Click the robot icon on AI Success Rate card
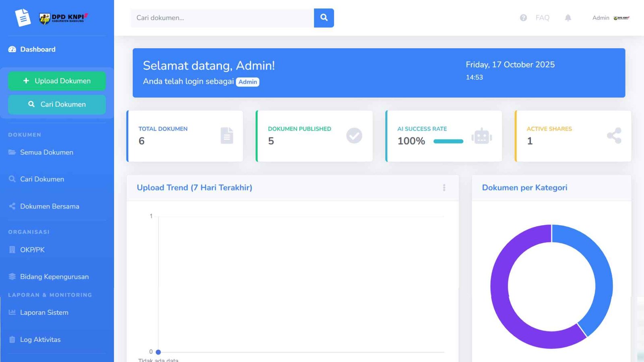The image size is (644, 362). [483, 136]
